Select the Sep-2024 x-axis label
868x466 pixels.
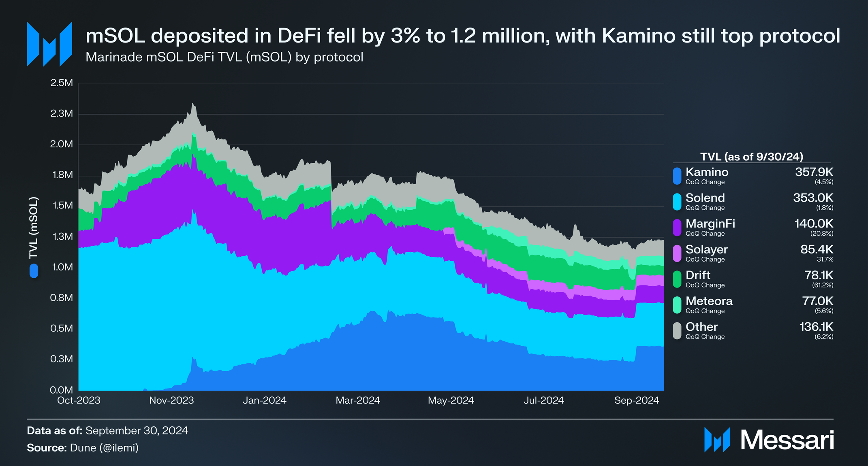(x=637, y=400)
